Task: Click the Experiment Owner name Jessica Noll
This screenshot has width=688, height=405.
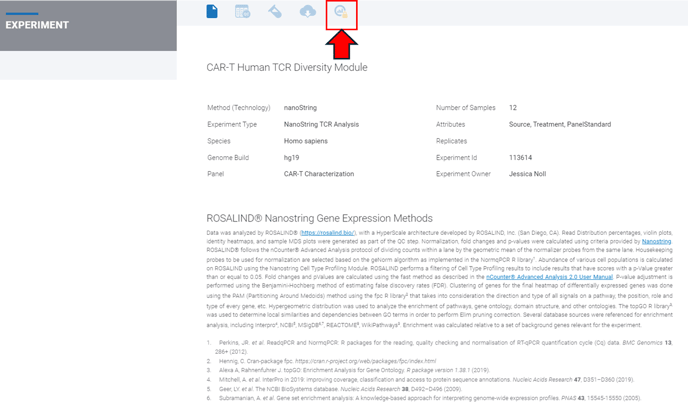Action: point(527,174)
